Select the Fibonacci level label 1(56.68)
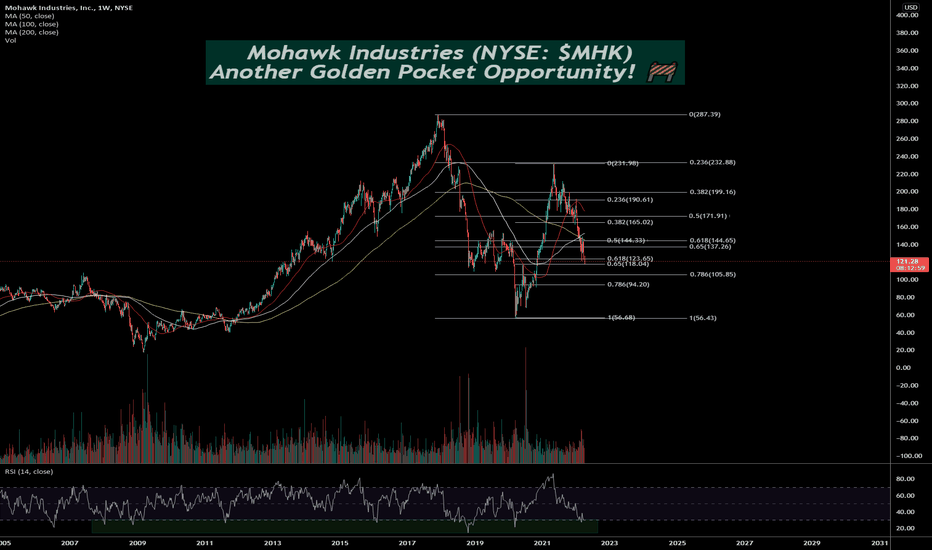Viewport: 932px width, 550px height. pos(621,318)
